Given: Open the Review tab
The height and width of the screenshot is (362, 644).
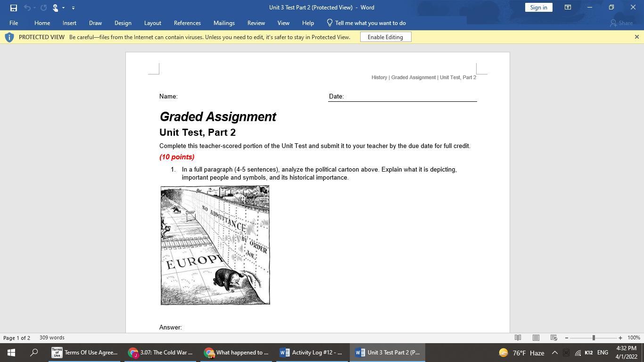Looking at the screenshot, I should pos(256,23).
